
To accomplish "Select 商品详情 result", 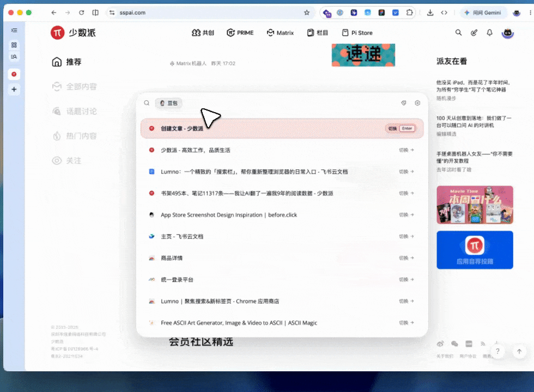I will tap(282, 258).
